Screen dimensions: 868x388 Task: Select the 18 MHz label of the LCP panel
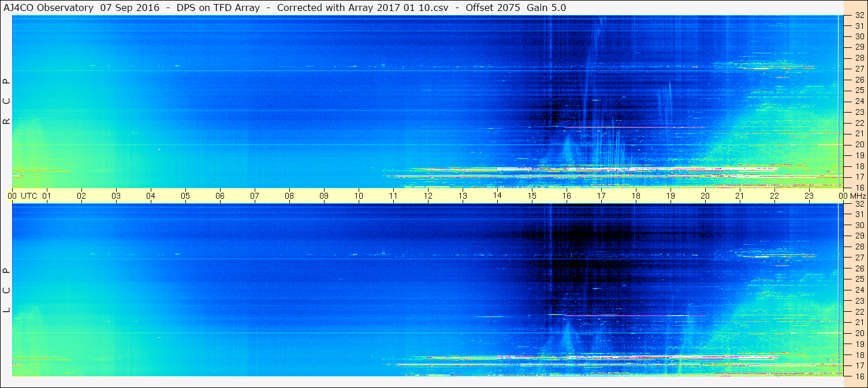(859, 355)
